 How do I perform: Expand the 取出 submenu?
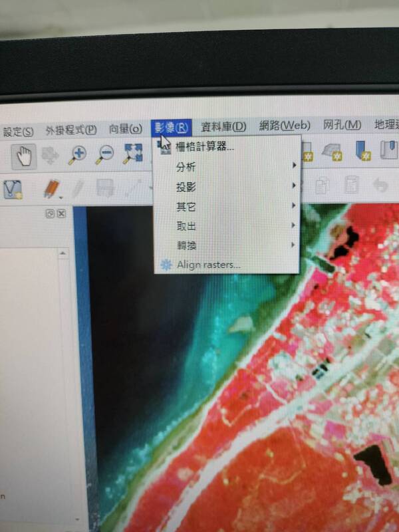click(186, 225)
